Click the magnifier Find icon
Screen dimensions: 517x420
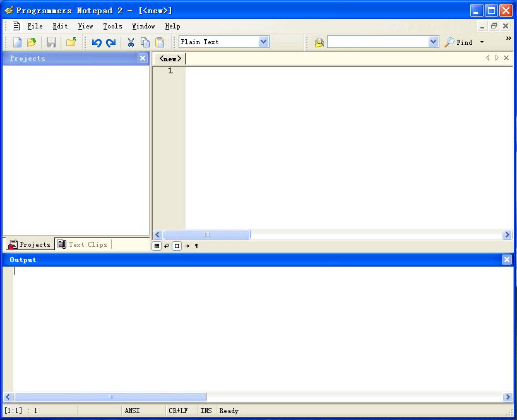click(449, 42)
